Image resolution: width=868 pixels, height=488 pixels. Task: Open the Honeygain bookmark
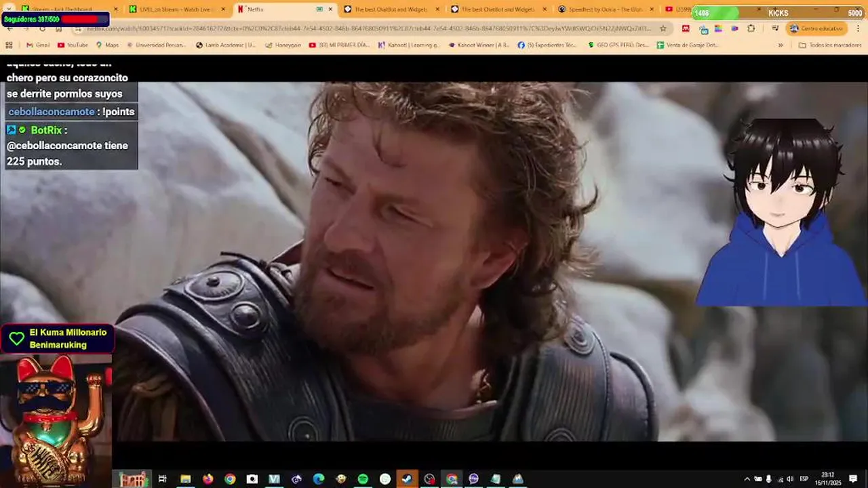(x=283, y=45)
